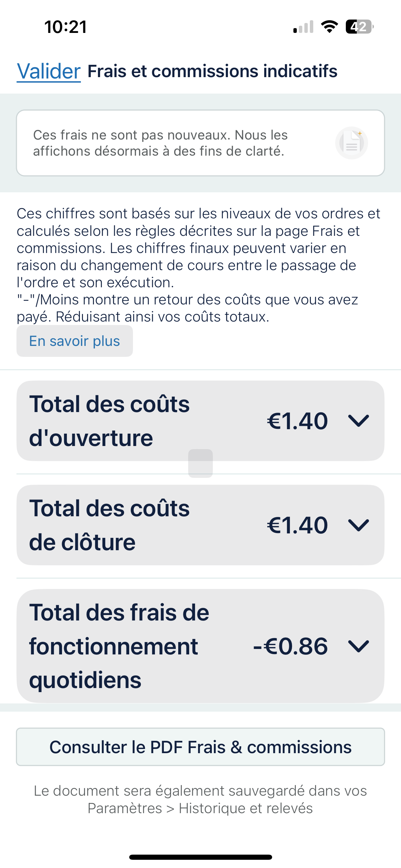Tap the small gray square between cost rows
The height and width of the screenshot is (868, 401).
[x=200, y=463]
